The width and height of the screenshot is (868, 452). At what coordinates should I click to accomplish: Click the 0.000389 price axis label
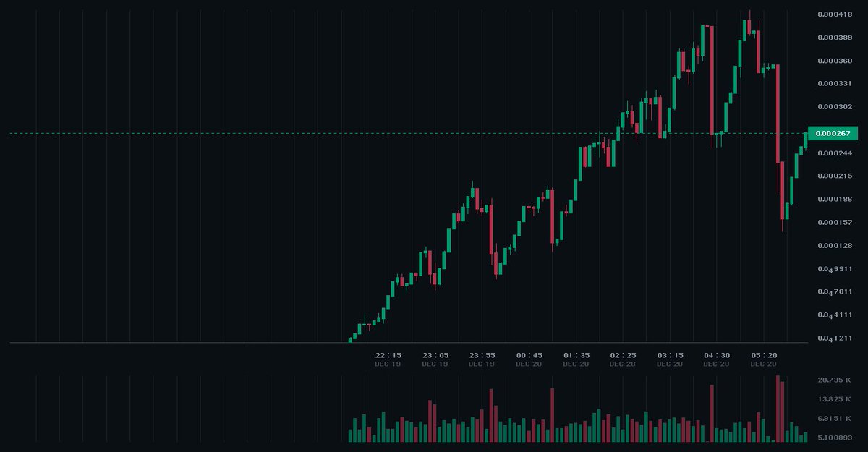pos(834,38)
